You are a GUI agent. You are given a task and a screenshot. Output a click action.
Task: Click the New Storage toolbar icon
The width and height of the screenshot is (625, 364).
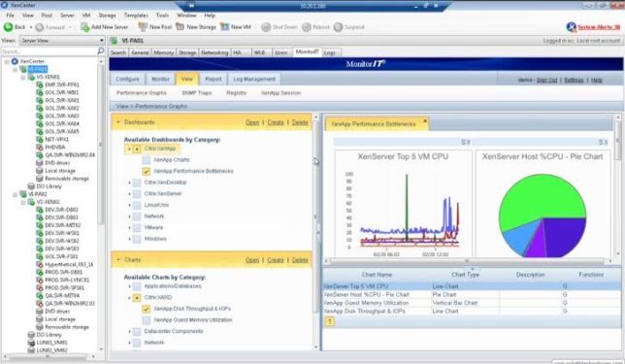pos(181,27)
